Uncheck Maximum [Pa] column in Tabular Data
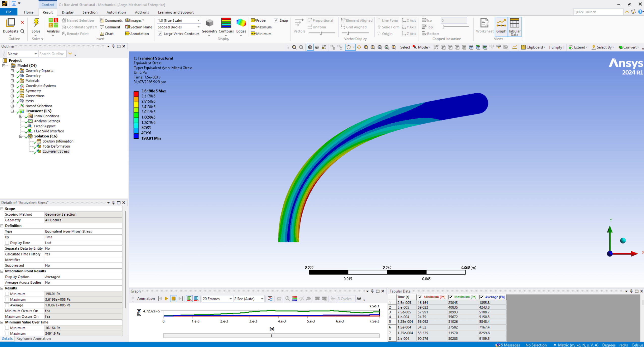 click(450, 297)
